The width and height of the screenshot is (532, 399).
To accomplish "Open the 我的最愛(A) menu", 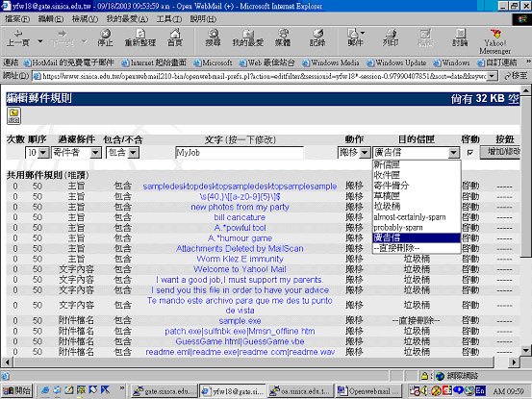I will point(127,19).
